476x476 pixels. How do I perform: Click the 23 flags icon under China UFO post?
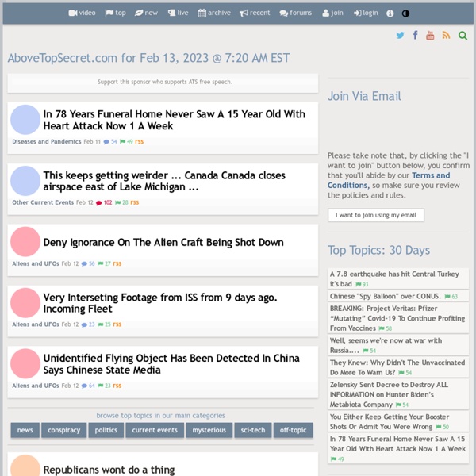point(104,386)
